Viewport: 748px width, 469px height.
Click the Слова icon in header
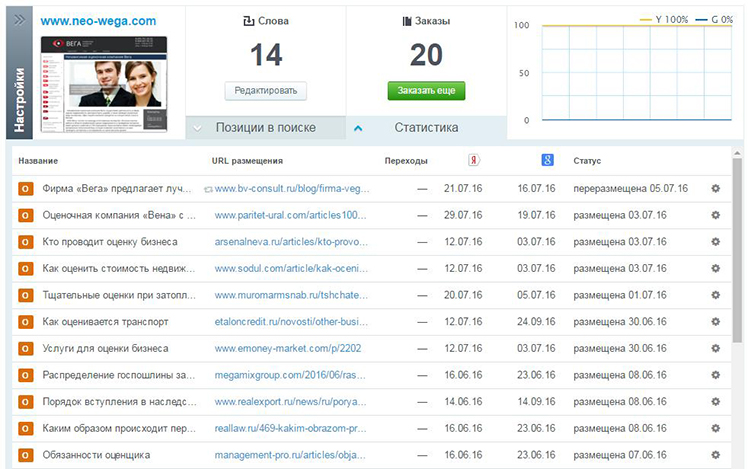(x=249, y=21)
